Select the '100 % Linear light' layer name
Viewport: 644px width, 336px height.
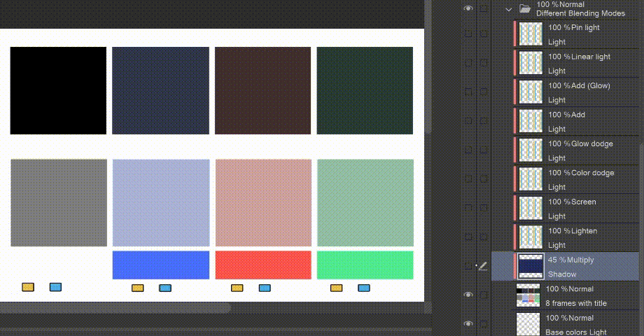coord(579,57)
